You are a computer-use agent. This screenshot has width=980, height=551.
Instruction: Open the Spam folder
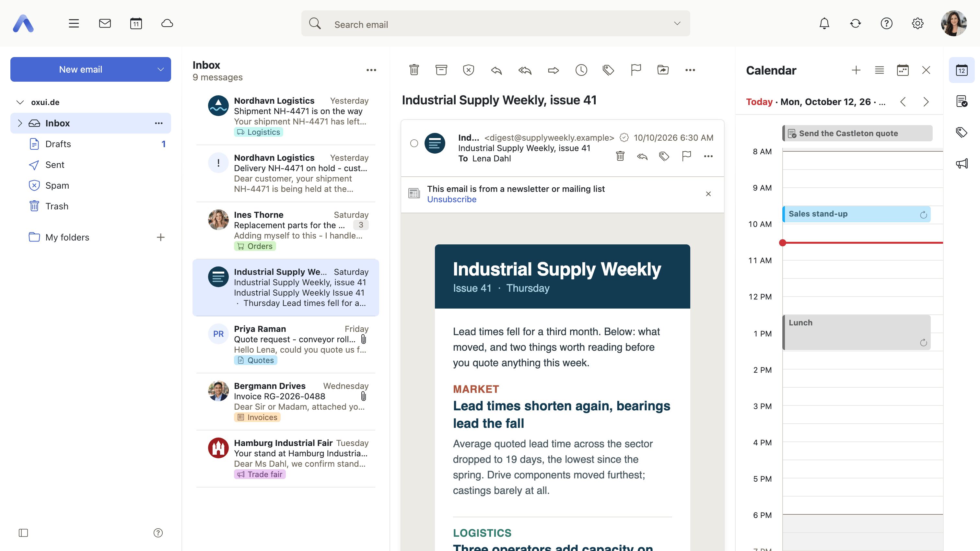pos(90,186)
